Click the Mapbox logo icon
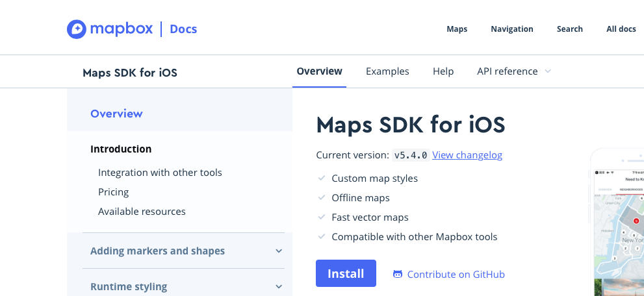 [x=77, y=29]
